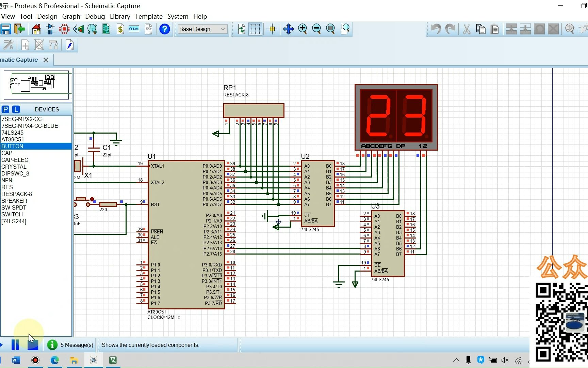Image resolution: width=588 pixels, height=368 pixels.
Task: Click the Block Delete X icon
Action: click(x=553, y=29)
